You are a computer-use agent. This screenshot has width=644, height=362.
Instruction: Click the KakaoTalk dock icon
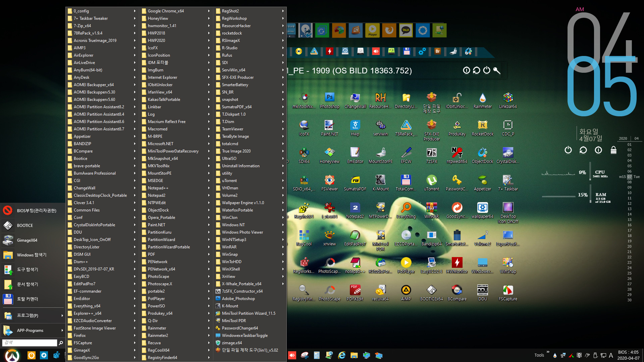[x=406, y=31]
